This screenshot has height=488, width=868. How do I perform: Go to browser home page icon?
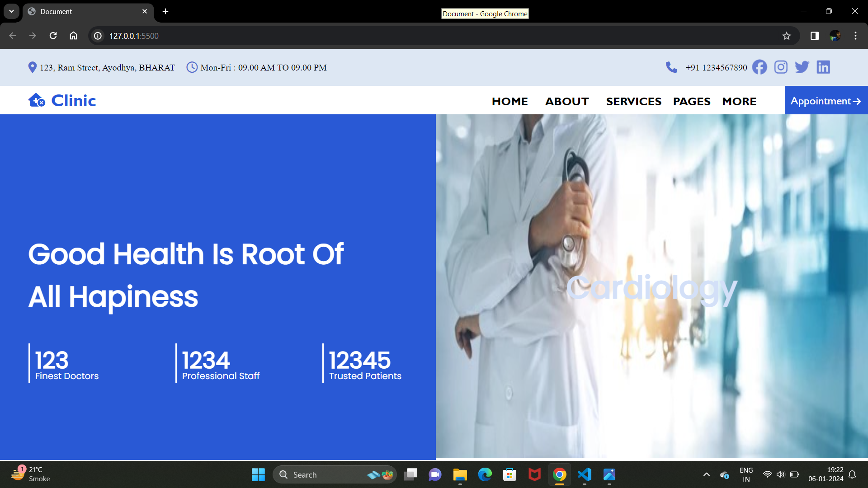[73, 36]
